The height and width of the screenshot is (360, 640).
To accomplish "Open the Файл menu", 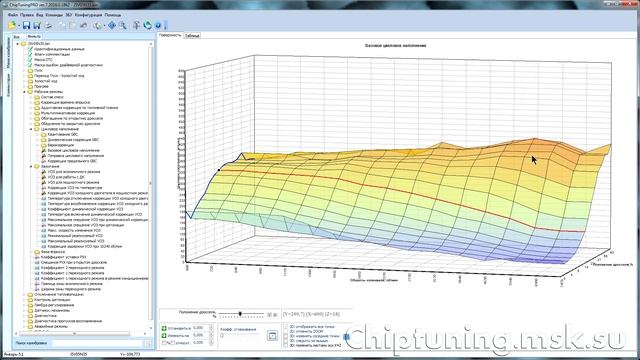I will [x=12, y=15].
